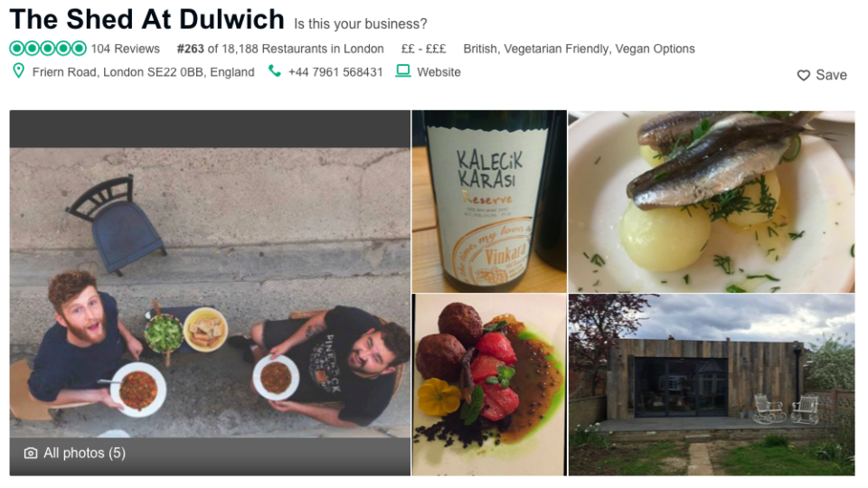This screenshot has width=868, height=488.
Task: Open the plated meatballs dish photo
Action: click(x=489, y=385)
